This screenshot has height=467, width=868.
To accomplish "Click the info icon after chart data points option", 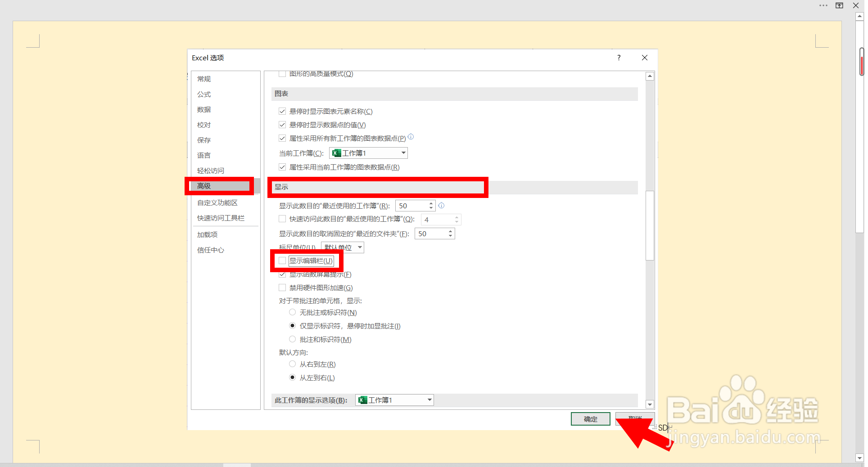I will click(411, 137).
